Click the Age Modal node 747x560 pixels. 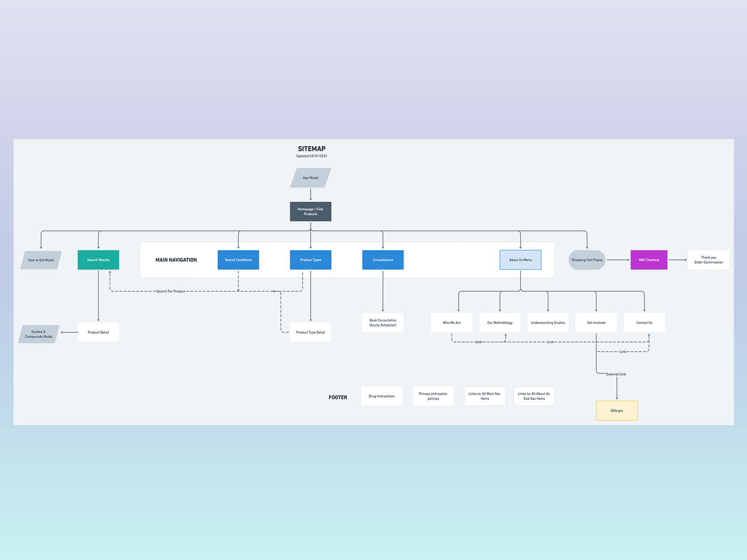point(310,178)
